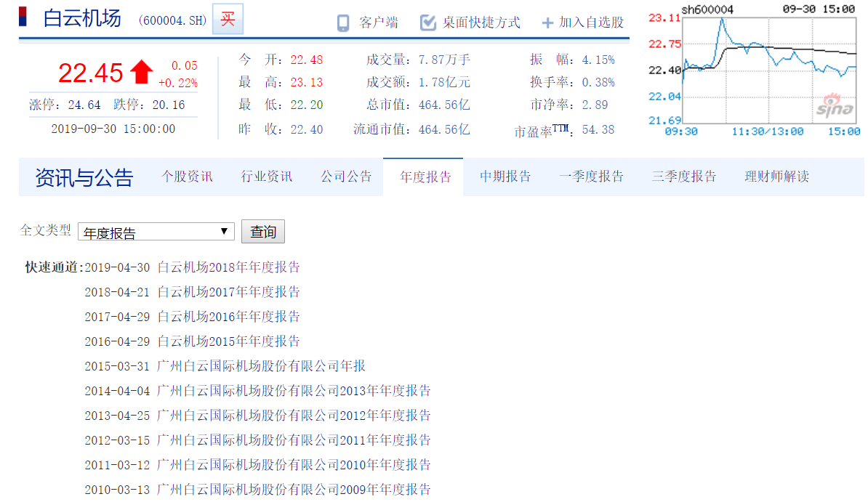The height and width of the screenshot is (502, 868).
Task: Click the 快速通道 label
Action: 54,267
